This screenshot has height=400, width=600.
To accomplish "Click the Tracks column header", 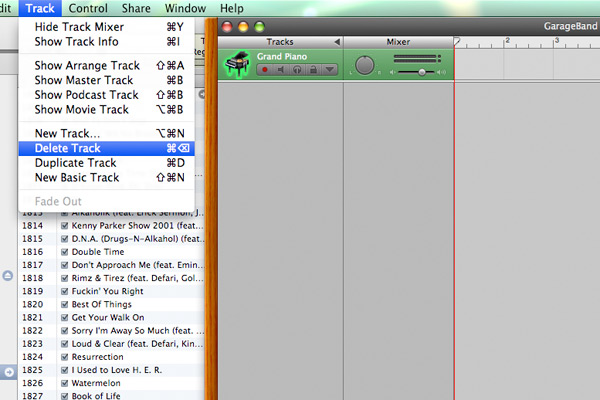I will click(280, 42).
